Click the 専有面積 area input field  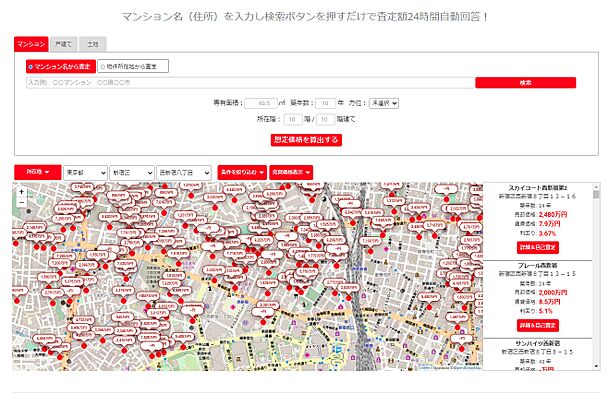click(261, 103)
